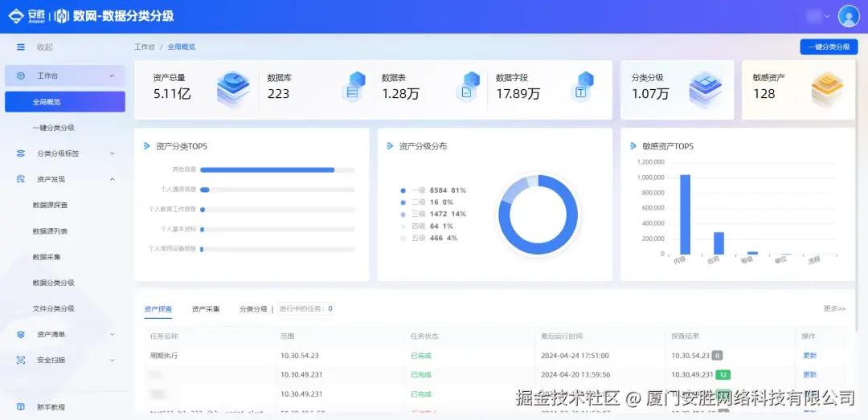The width and height of the screenshot is (868, 420).
Task: Click the 资产清单 layers icon
Action: click(21, 334)
